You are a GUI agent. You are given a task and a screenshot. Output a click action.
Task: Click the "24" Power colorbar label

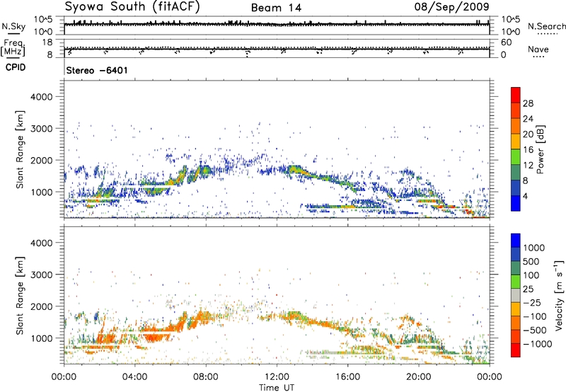528,119
